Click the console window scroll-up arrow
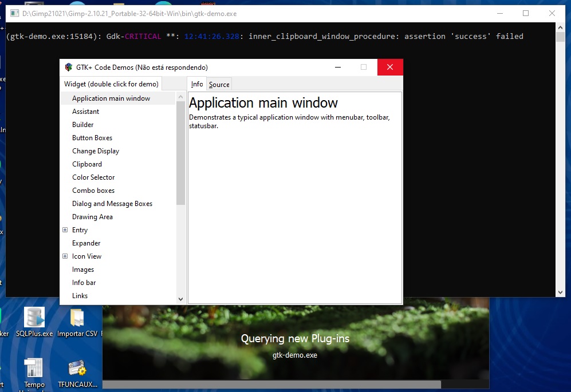Screen dimensions: 571x392 click(x=561, y=27)
